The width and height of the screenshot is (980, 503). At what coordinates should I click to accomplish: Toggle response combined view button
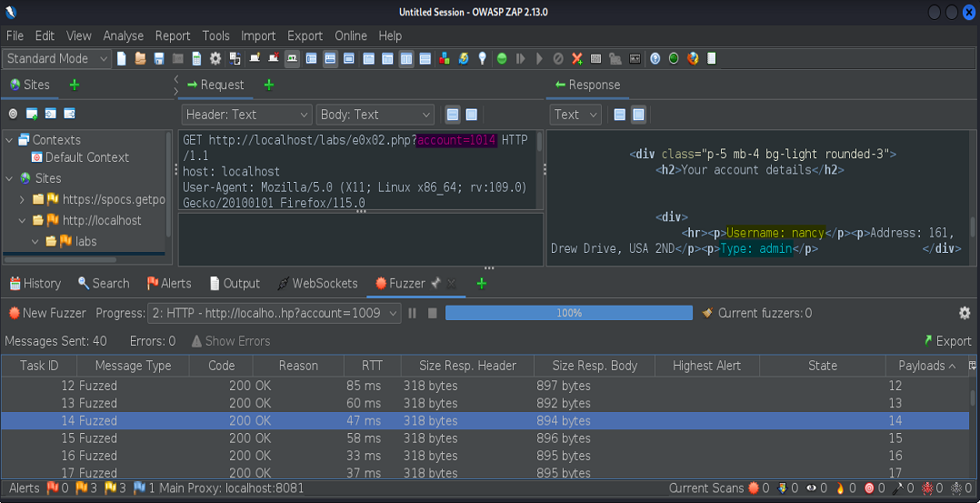(x=638, y=115)
